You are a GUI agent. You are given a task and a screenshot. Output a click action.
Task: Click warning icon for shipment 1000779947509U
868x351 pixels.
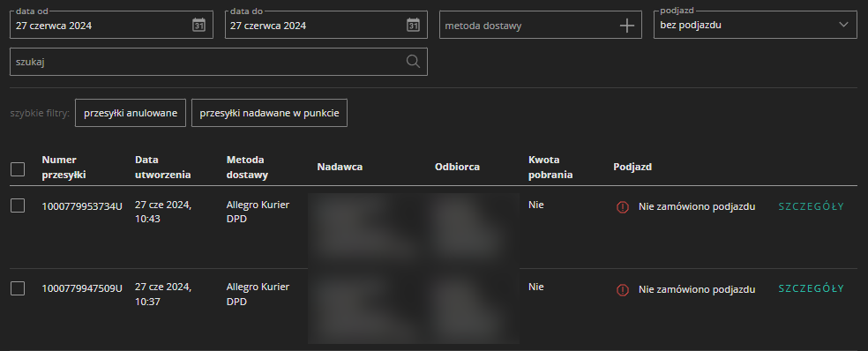(623, 289)
